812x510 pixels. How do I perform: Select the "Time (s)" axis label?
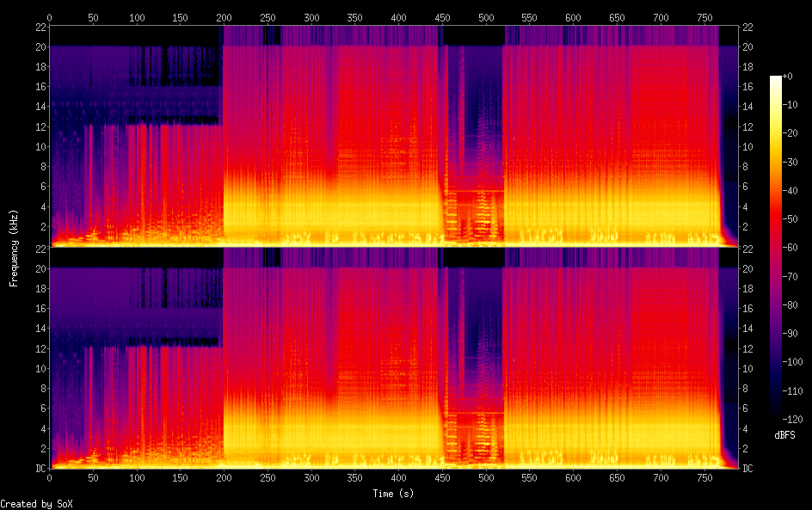[394, 493]
